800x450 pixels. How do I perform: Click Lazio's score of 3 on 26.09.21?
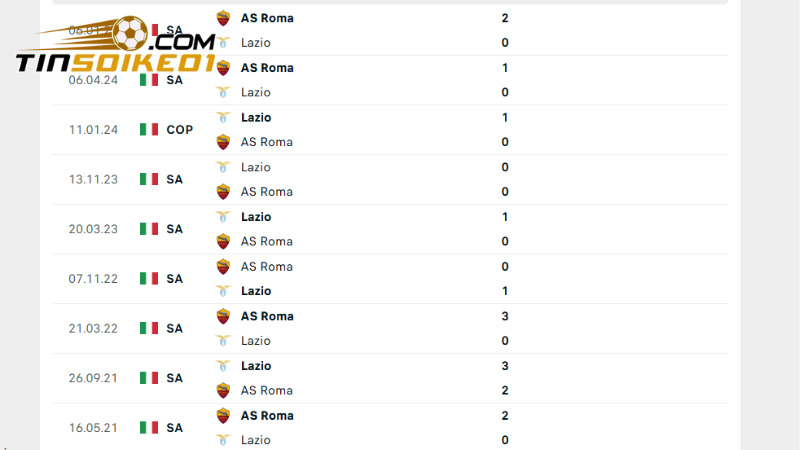click(x=505, y=366)
